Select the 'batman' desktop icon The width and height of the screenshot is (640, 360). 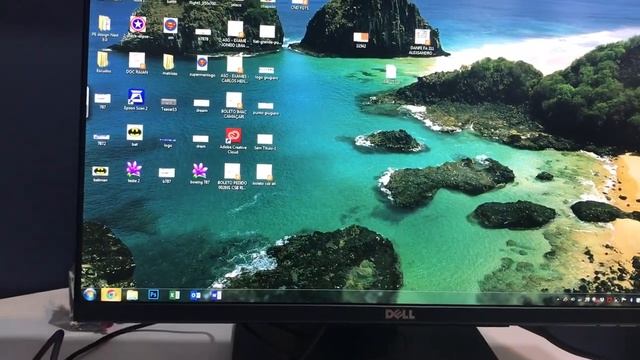point(100,173)
